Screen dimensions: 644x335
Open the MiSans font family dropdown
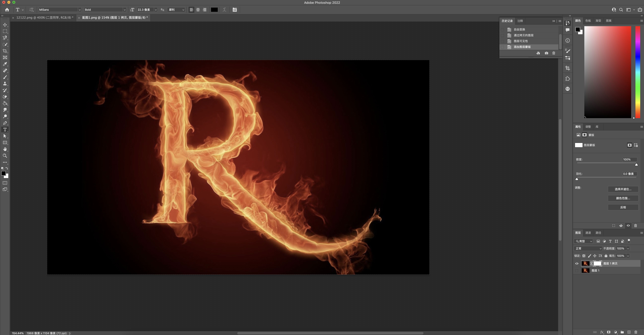80,10
